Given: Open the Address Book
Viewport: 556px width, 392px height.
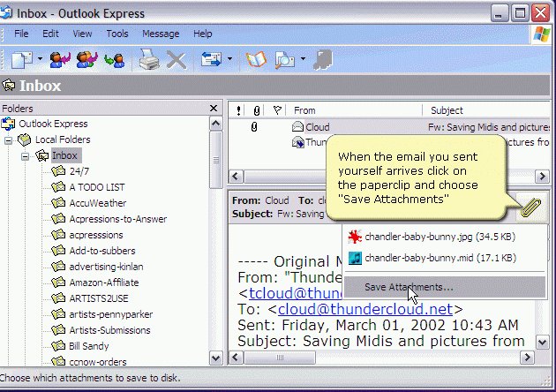Looking at the screenshot, I should click(x=256, y=59).
